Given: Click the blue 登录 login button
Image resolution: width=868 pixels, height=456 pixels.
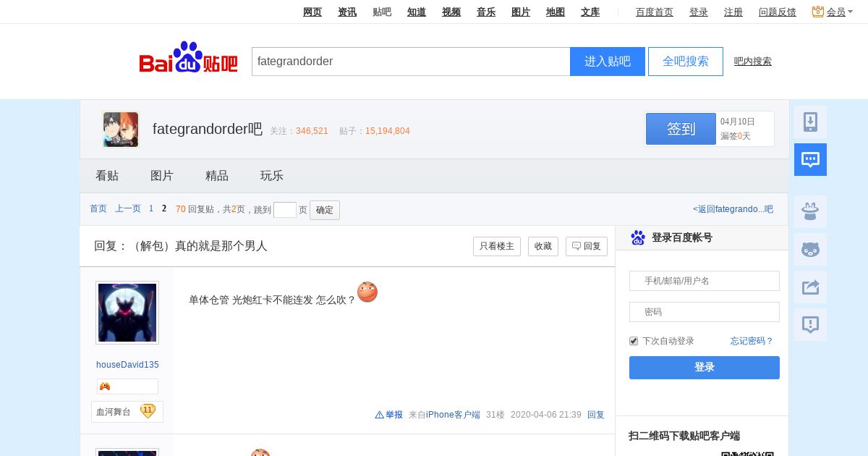Looking at the screenshot, I should coord(705,368).
